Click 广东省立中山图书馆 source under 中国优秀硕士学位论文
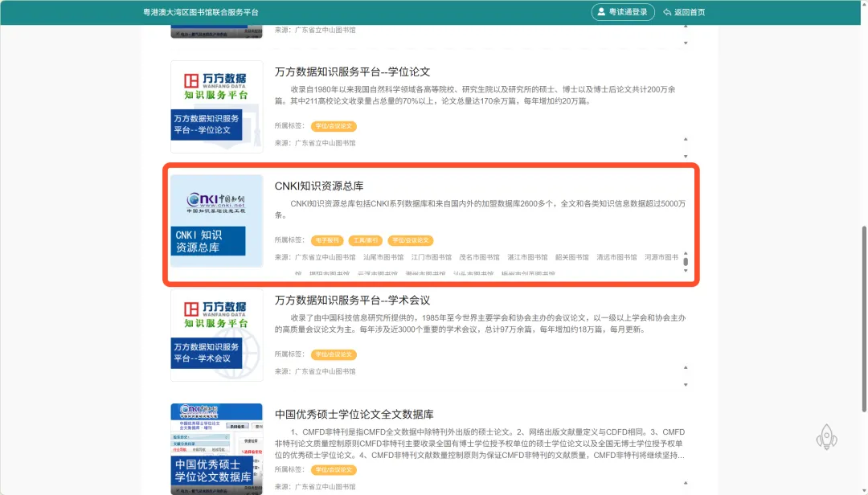This screenshot has height=495, width=868. [325, 487]
